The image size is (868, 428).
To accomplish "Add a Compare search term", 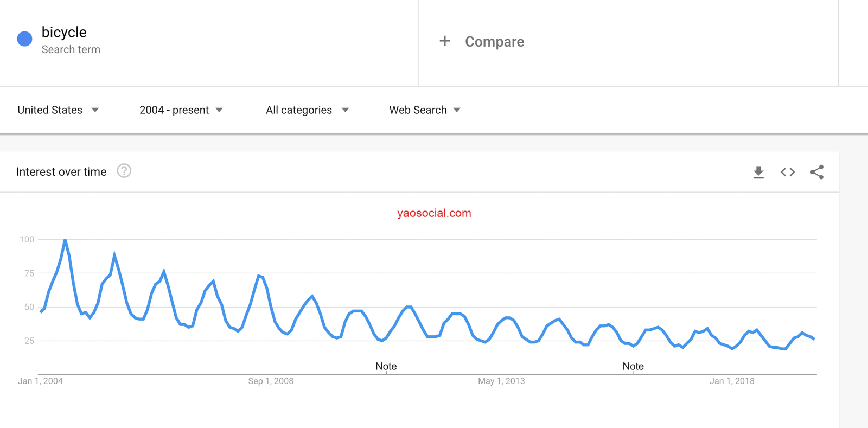I will (494, 42).
